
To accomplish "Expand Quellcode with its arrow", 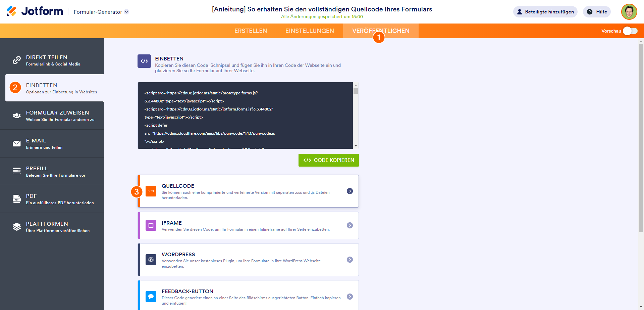I will tap(350, 191).
